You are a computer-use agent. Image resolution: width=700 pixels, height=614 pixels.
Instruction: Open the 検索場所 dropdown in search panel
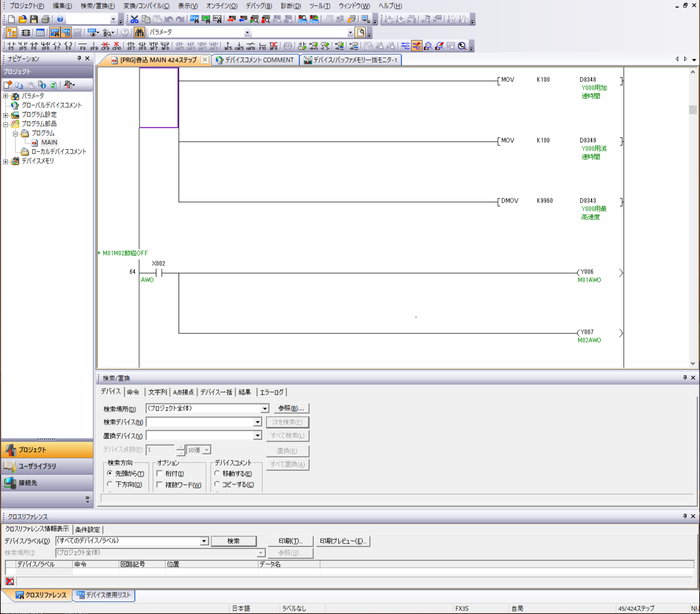tap(263, 408)
